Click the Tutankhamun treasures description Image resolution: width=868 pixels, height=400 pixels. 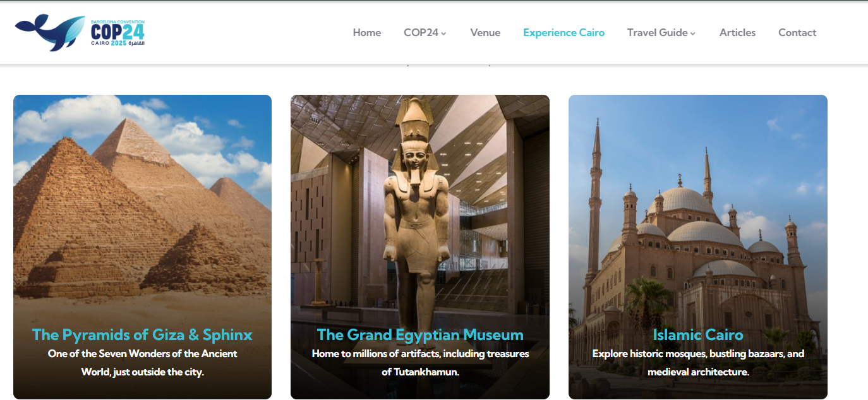420,363
